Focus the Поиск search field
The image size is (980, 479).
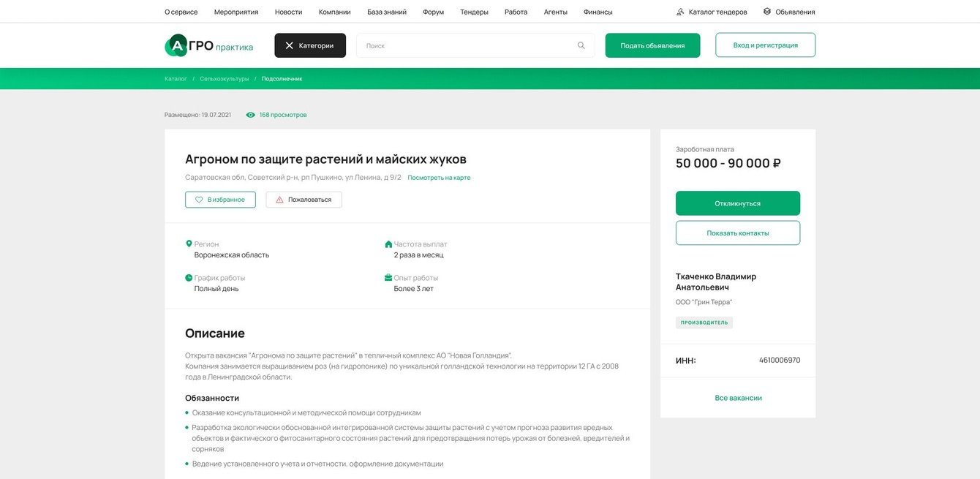[468, 45]
